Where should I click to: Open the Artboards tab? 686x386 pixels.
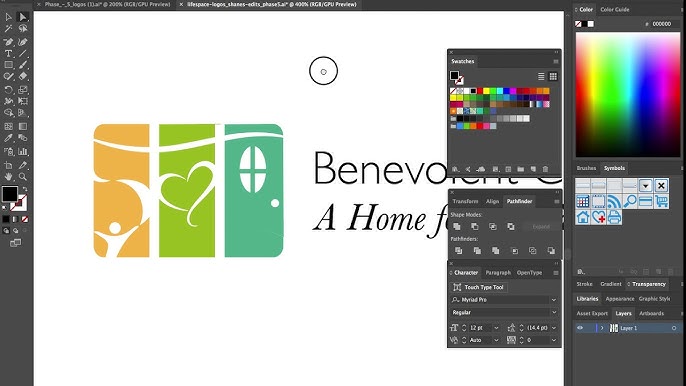(651, 313)
